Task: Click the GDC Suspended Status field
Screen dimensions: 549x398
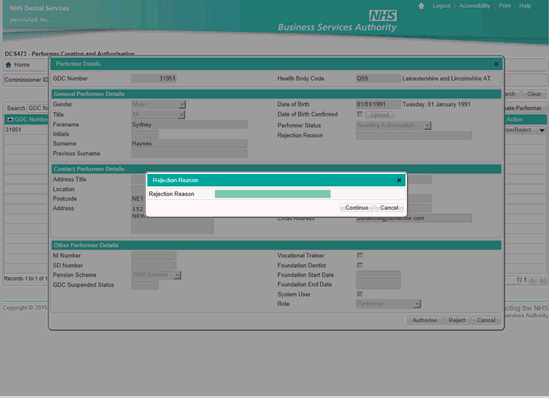Action: (x=145, y=285)
